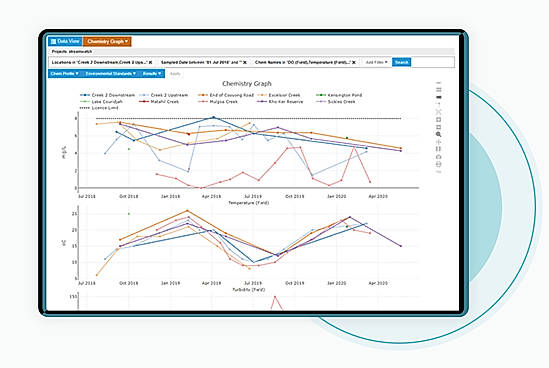Click the green Kensington Pond point in temperature chart
Screen dimensions: 549x368
tap(347, 227)
